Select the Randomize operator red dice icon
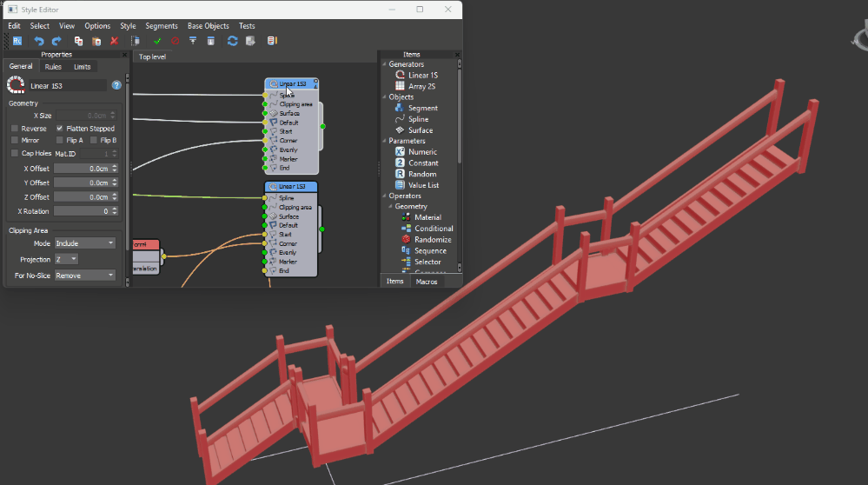The width and height of the screenshot is (868, 485). click(406, 240)
